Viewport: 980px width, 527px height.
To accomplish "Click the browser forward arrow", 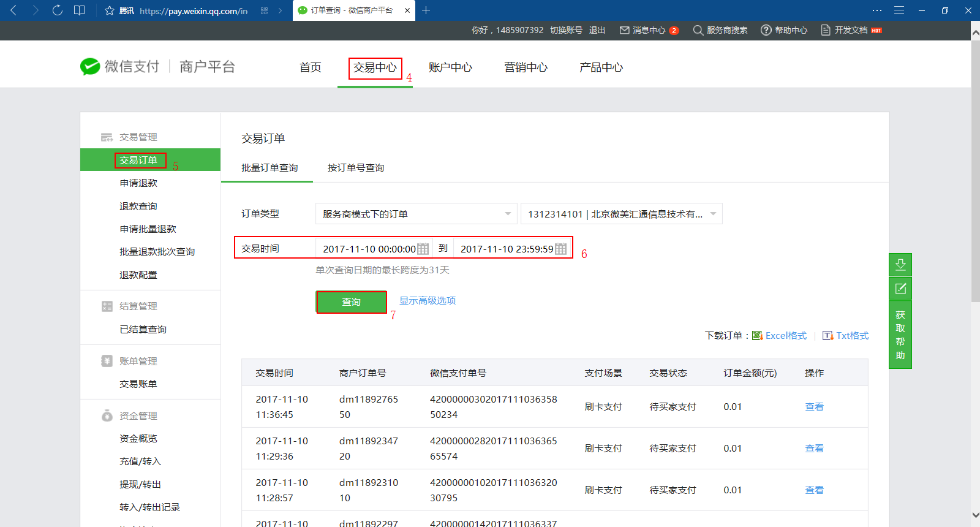I will tap(35, 10).
